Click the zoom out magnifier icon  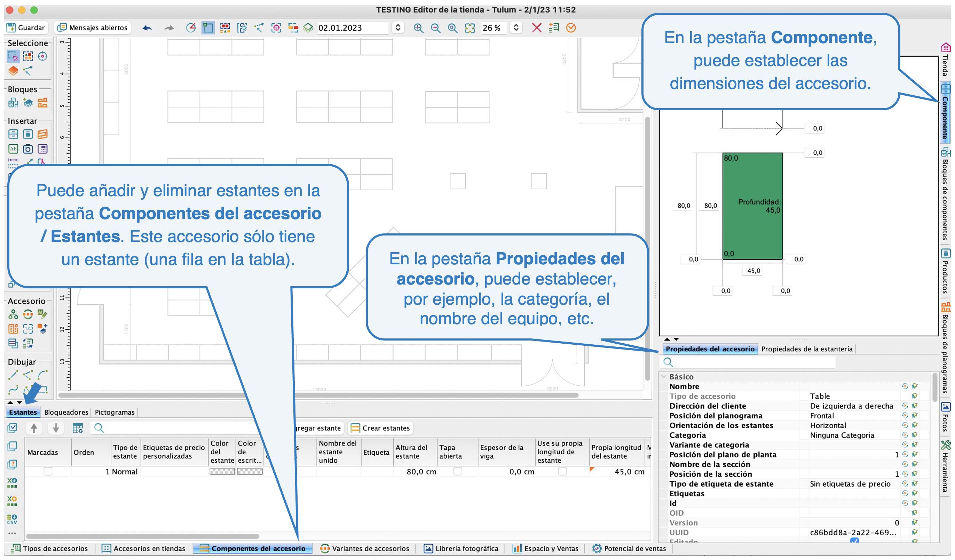pyautogui.click(x=435, y=27)
